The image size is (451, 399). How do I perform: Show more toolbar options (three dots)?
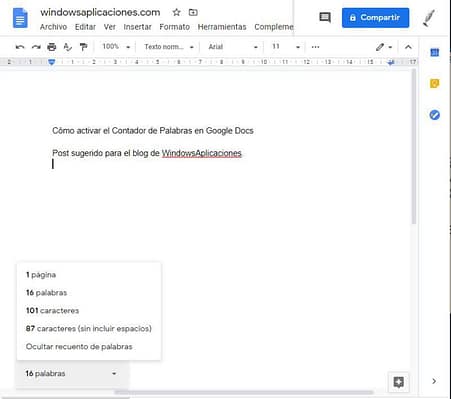pyautogui.click(x=315, y=47)
